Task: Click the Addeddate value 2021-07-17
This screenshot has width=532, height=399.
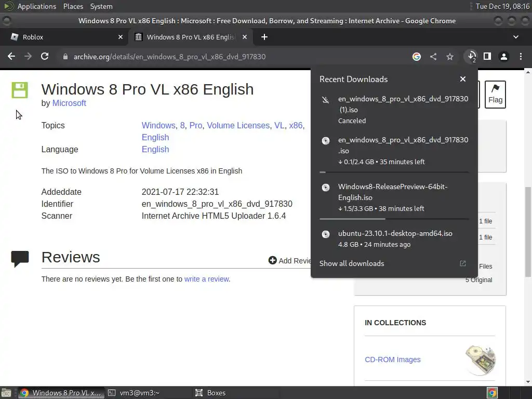Action: point(180,192)
